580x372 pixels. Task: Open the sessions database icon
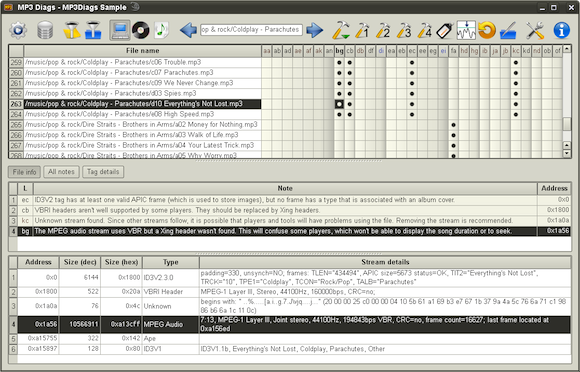(45, 30)
